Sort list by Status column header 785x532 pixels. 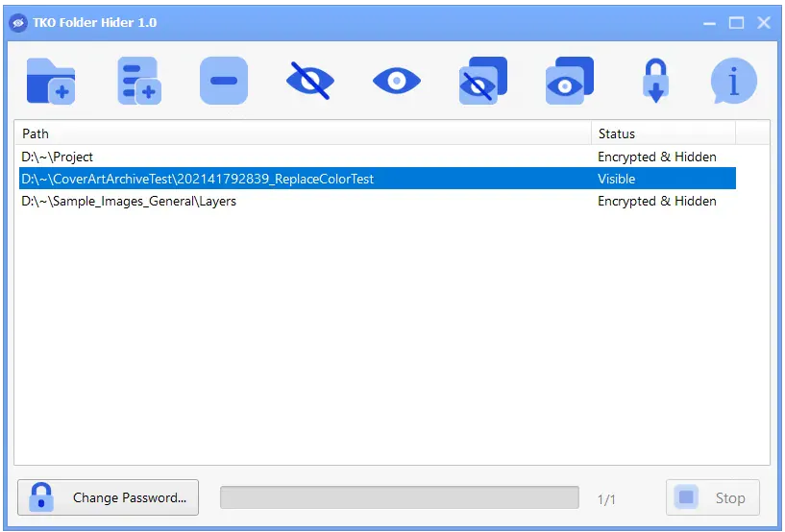pos(663,133)
